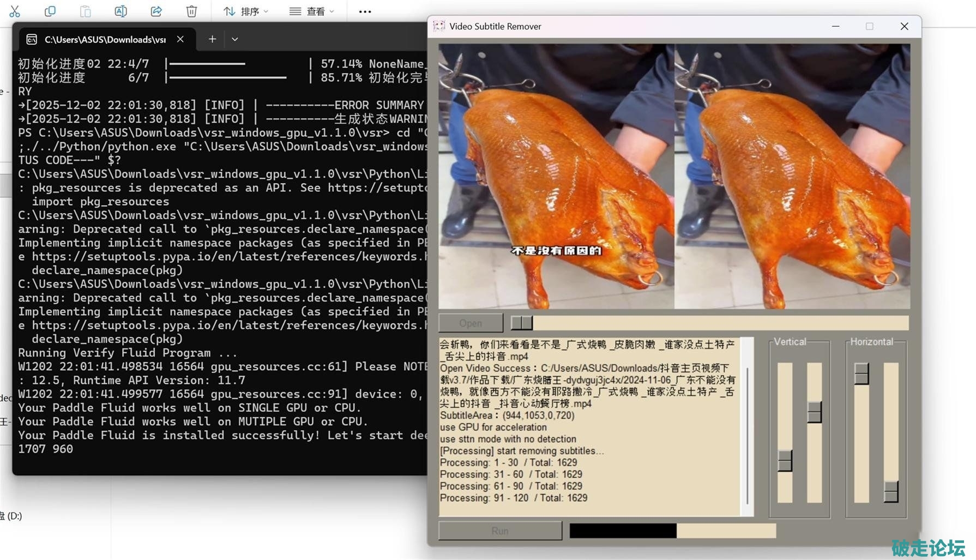Click the right Vertical slider handle

814,412
